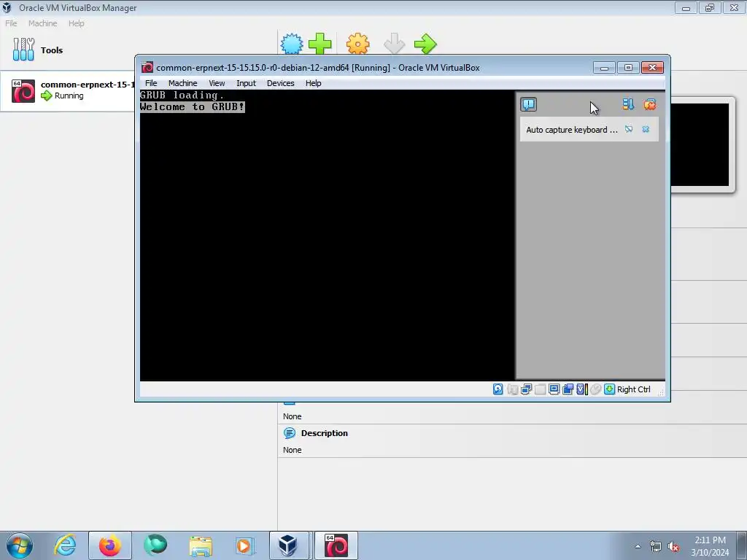Click the New machine blue starburst icon

point(292,44)
